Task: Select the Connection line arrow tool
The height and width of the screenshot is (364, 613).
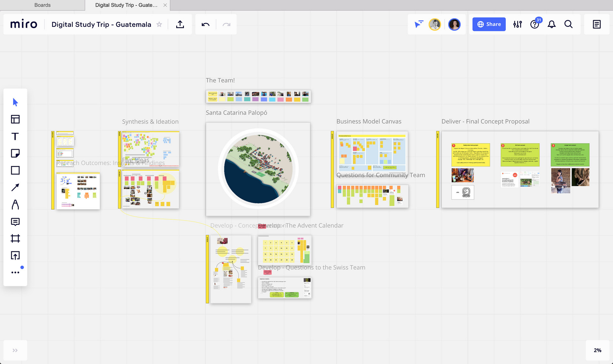Action: coord(15,187)
